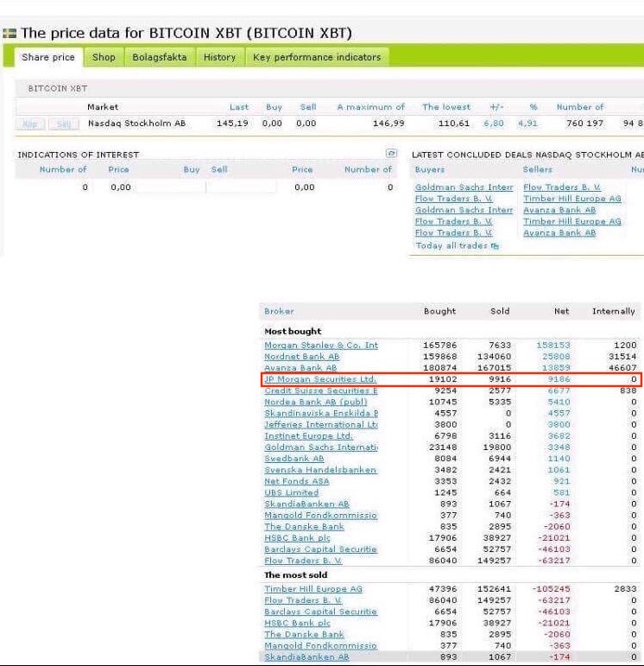This screenshot has height=666, width=644.
Task: Open SkandiaBanken AB under The most sold
Action: click(x=306, y=656)
